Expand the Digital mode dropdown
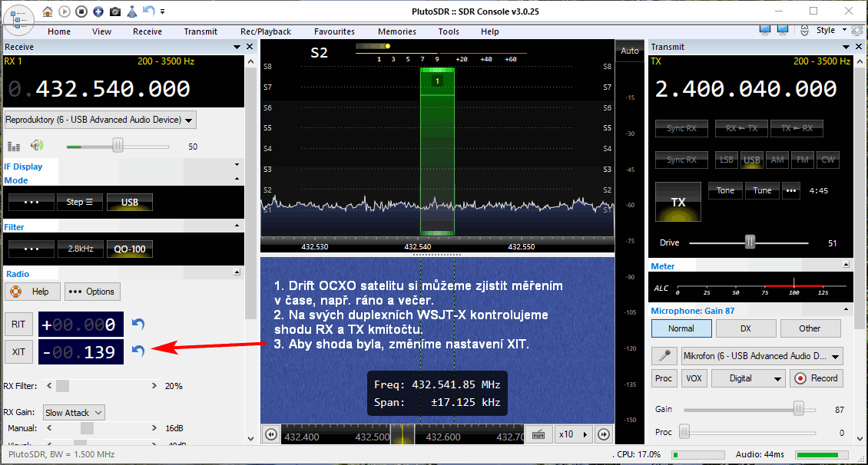Viewport: 868px width, 465px height. coord(748,378)
